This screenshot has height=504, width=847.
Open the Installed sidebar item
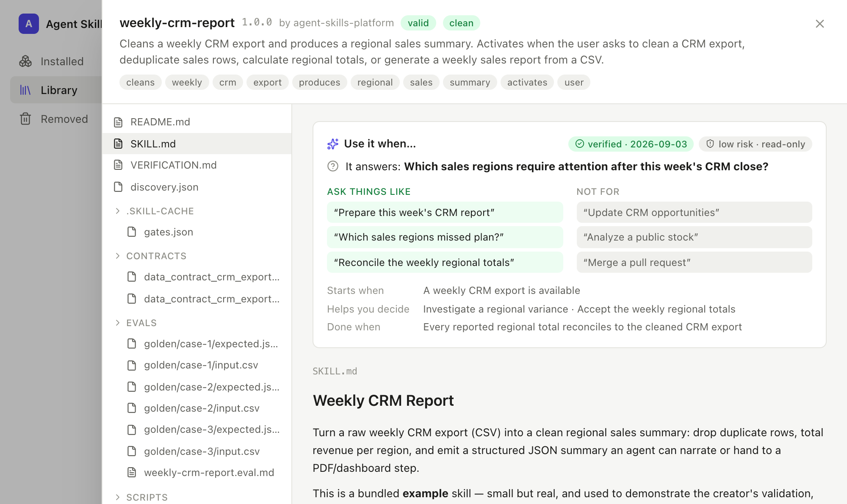56,61
